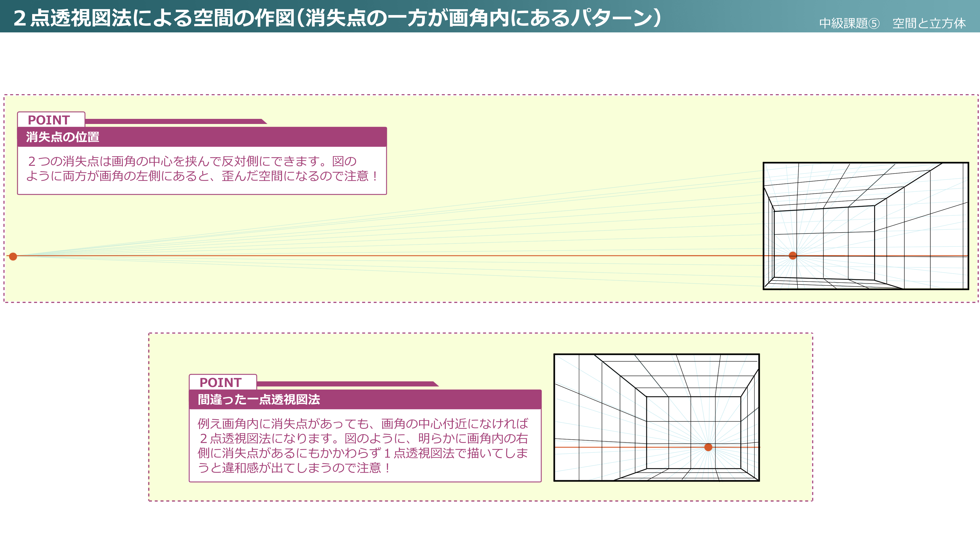
Task: Click the lower POINT tab label
Action: 221,383
